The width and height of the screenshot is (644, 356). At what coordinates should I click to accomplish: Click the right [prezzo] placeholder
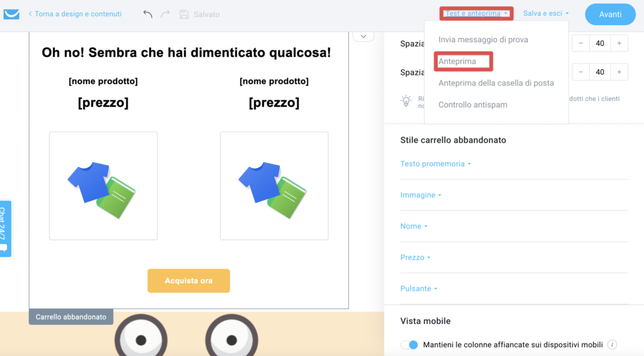[274, 103]
